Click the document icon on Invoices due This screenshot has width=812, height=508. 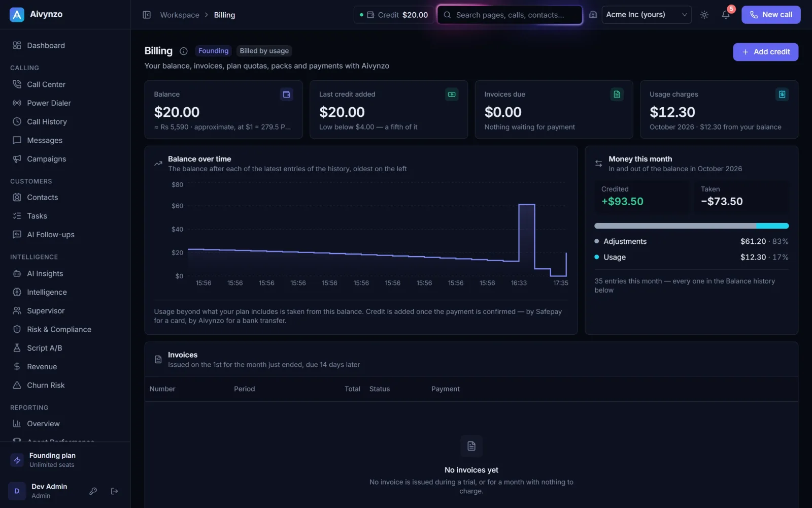point(617,94)
